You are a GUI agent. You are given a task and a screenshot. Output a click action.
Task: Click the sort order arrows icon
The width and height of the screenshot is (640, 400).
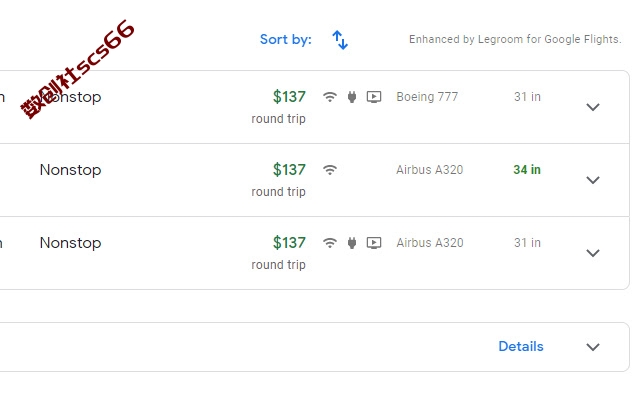tap(340, 40)
